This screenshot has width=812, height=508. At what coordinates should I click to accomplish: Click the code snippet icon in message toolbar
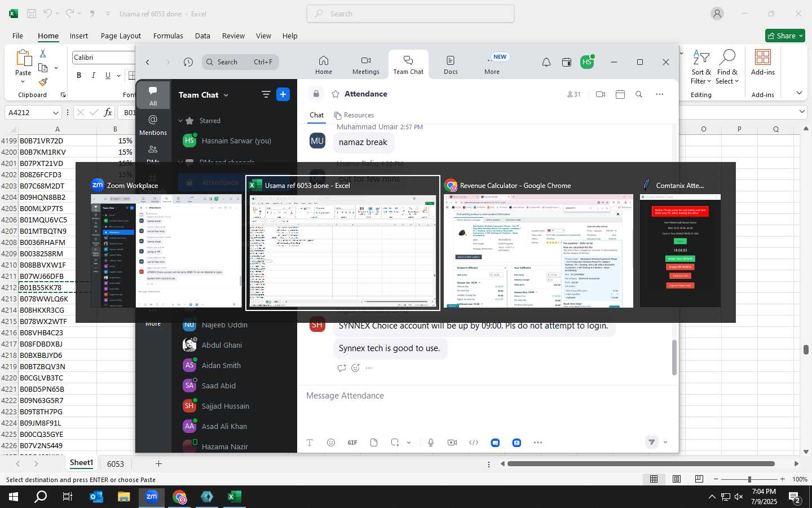474,443
